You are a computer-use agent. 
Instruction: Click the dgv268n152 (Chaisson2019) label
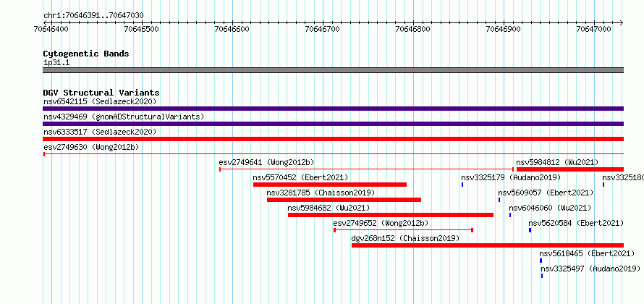[405, 238]
